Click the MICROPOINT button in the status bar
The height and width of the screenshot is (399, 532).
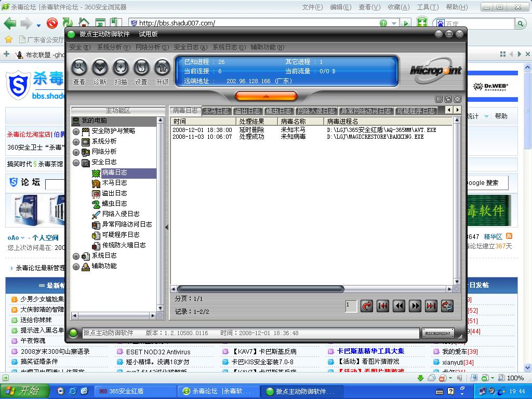(438, 333)
